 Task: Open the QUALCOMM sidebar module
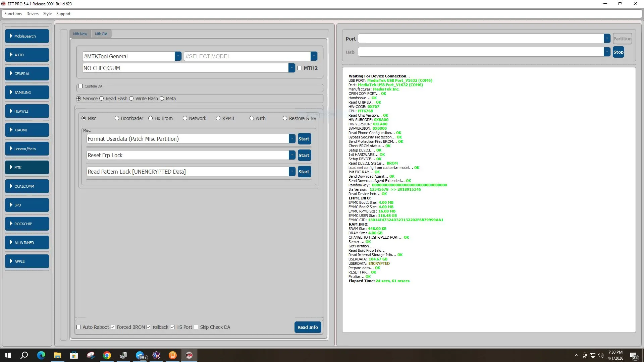(27, 186)
